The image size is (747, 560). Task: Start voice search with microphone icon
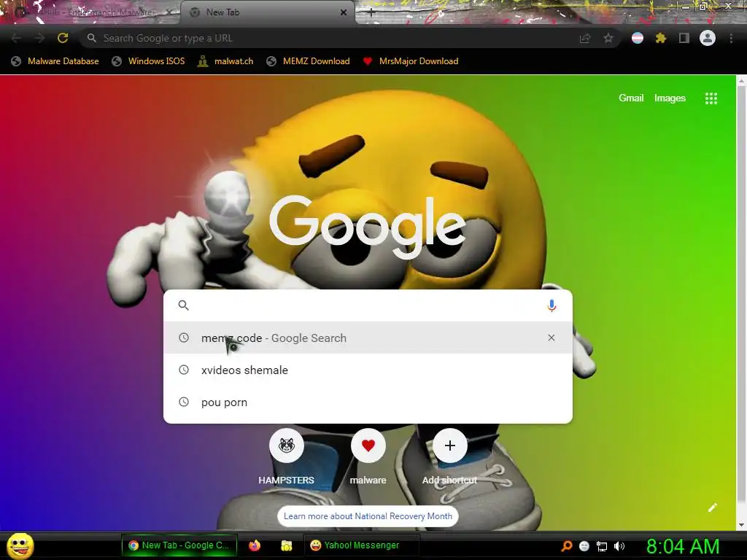551,306
